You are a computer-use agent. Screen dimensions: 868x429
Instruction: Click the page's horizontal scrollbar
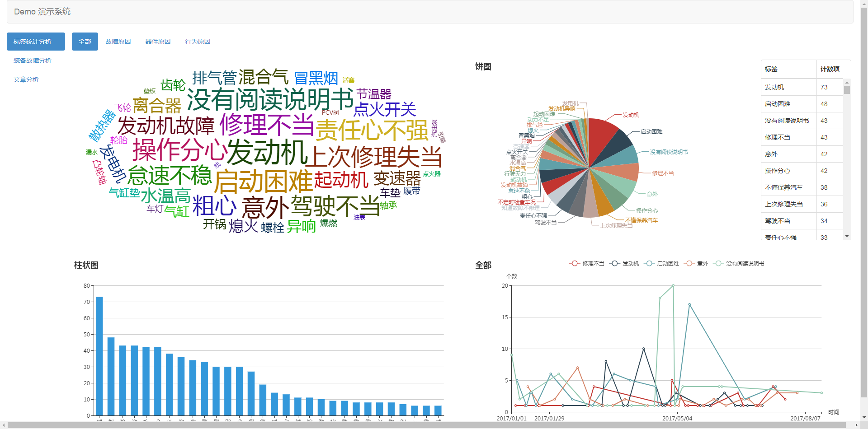(x=427, y=425)
